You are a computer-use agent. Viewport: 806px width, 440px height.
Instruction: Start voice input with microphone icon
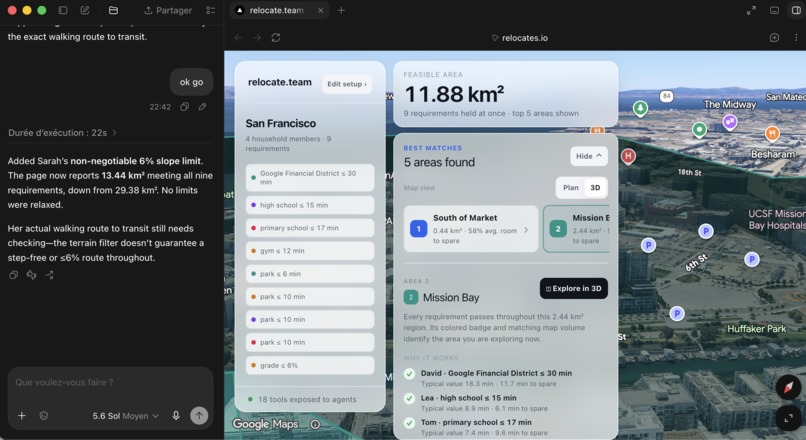pos(176,415)
